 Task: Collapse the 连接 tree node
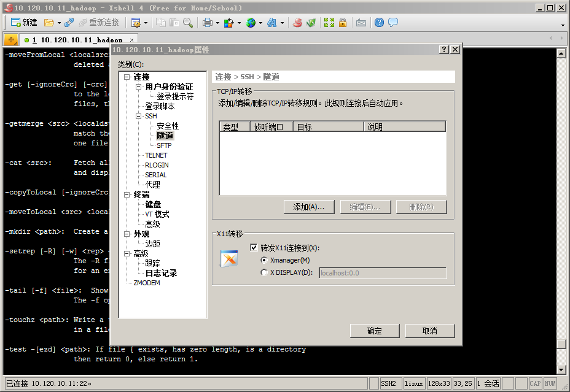pyautogui.click(x=127, y=77)
